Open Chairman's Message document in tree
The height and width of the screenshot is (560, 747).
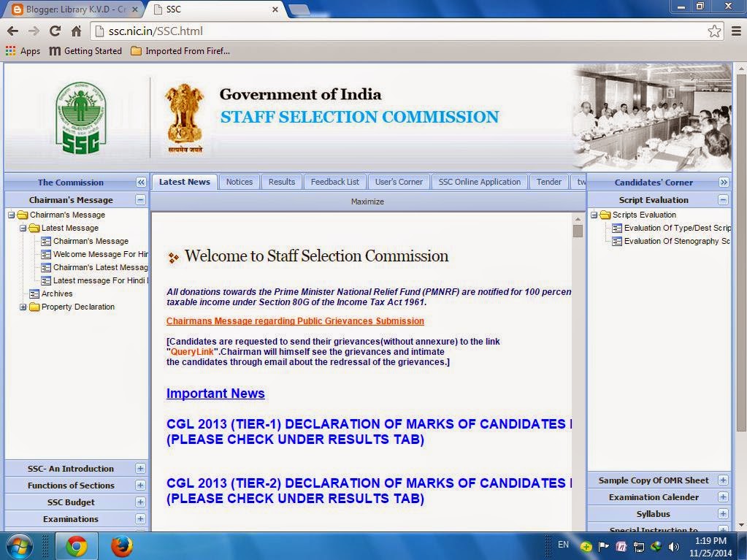(x=85, y=242)
